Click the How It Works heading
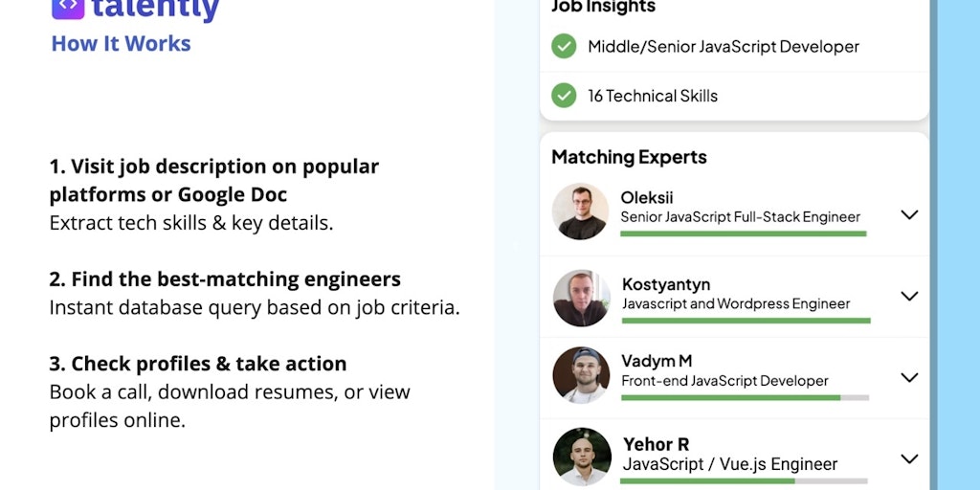 coord(122,44)
